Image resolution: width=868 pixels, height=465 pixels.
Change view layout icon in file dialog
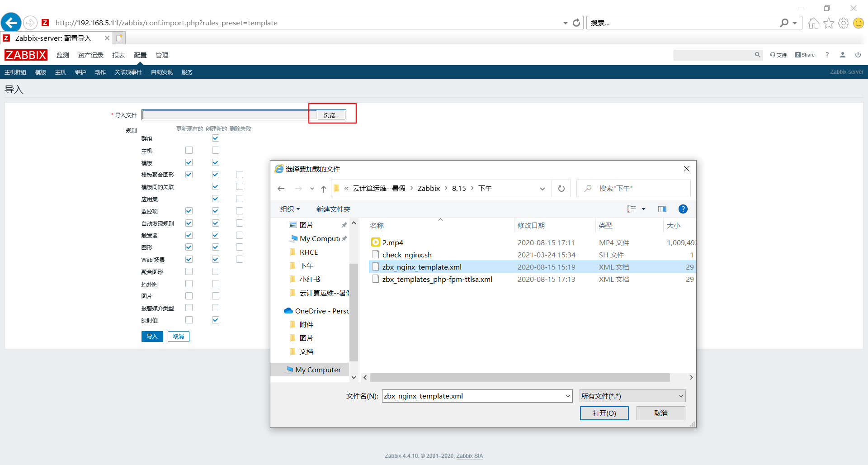[632, 209]
